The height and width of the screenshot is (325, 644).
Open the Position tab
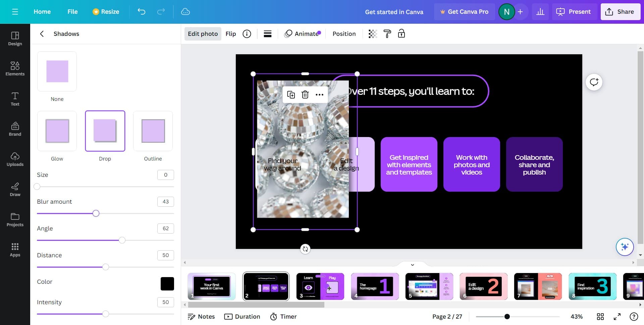[344, 34]
